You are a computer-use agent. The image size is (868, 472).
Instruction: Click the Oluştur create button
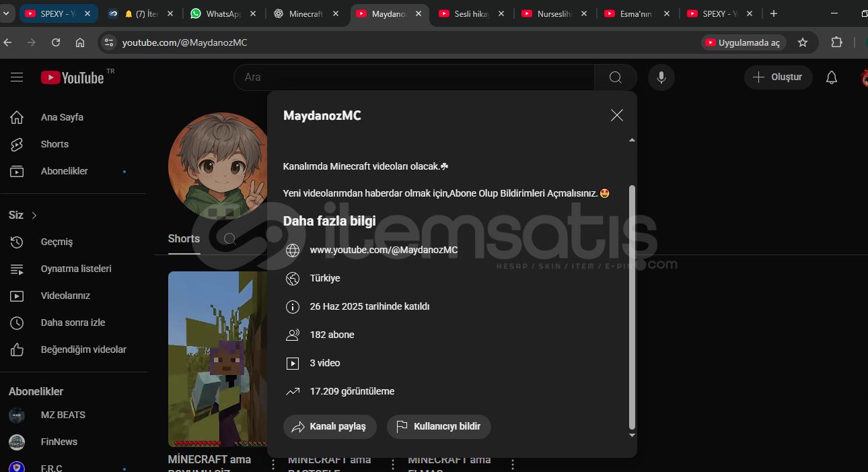coord(778,77)
